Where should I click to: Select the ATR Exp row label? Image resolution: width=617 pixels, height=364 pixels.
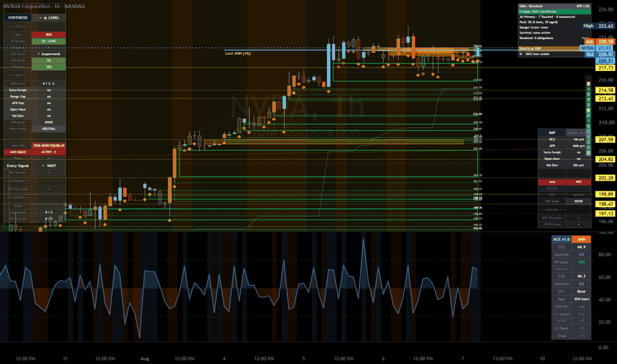click(x=18, y=103)
